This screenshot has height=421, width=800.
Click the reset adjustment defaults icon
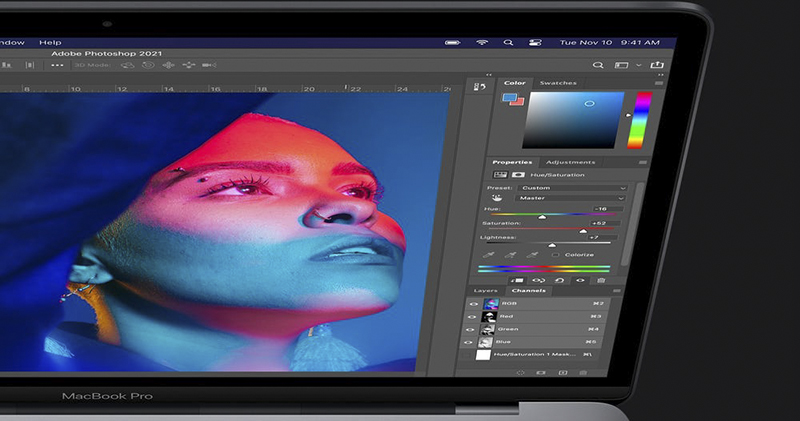(x=559, y=280)
